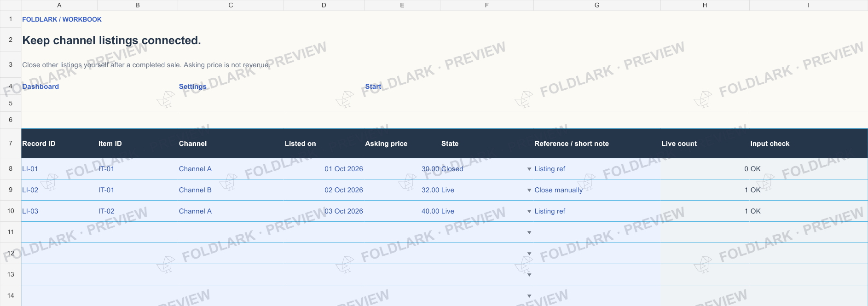The height and width of the screenshot is (306, 868).
Task: Open State dropdown arrow in LI-03 row
Action: tap(529, 212)
